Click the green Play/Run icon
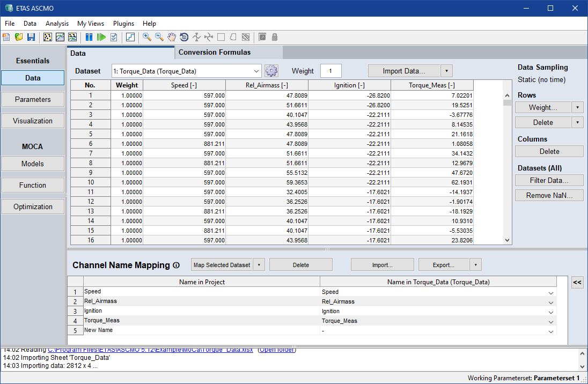The height and width of the screenshot is (384, 588). 101,37
